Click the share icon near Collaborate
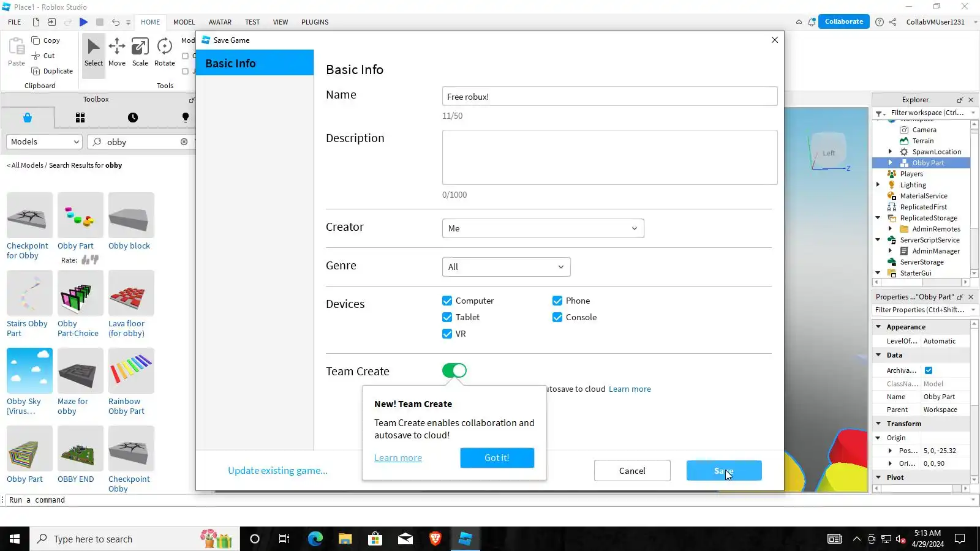 (x=892, y=22)
